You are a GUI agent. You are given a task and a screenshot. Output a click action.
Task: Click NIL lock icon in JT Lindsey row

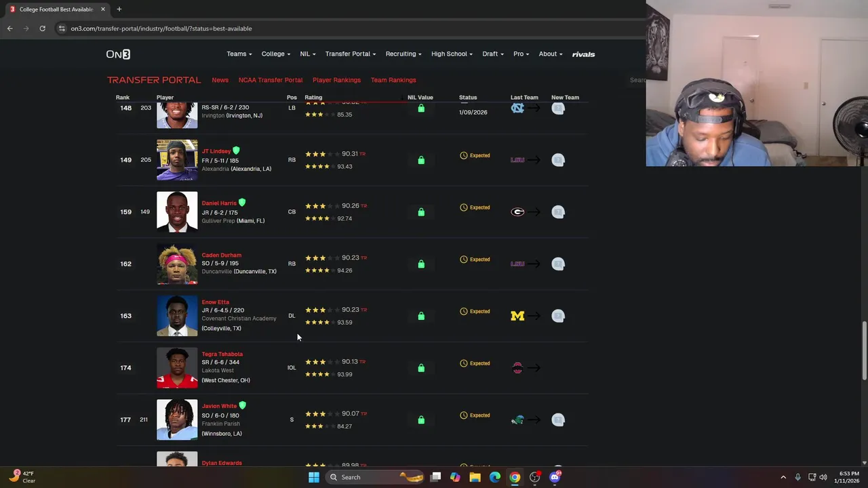(x=421, y=160)
